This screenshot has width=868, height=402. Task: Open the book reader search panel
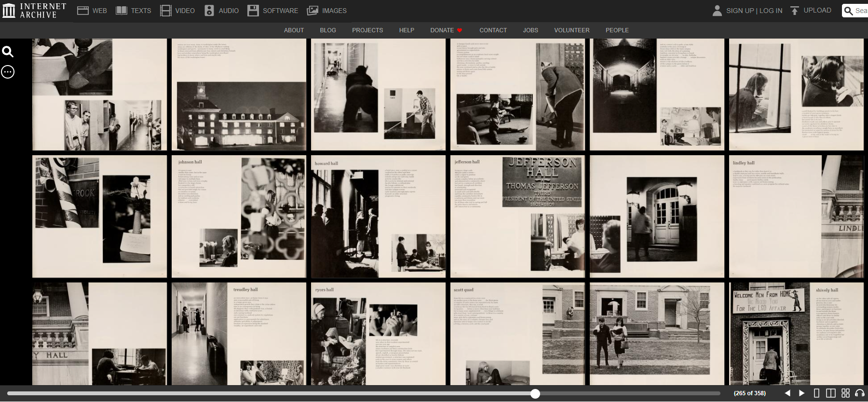[8, 52]
